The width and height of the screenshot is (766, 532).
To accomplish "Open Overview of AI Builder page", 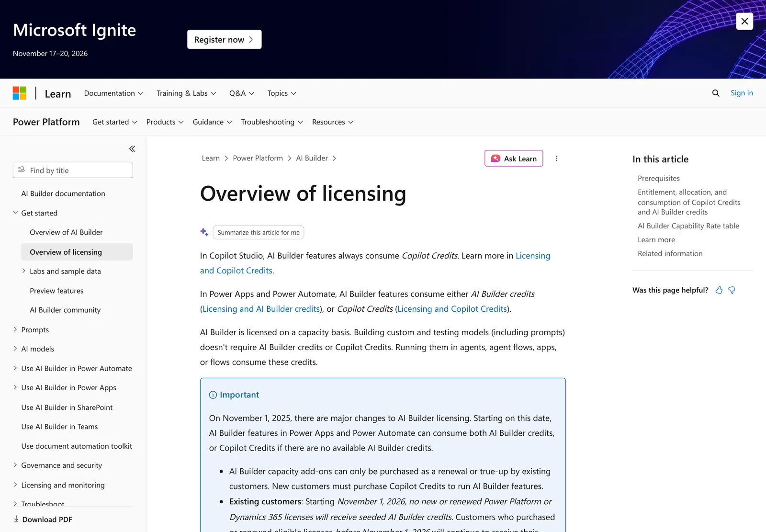I will [x=66, y=232].
